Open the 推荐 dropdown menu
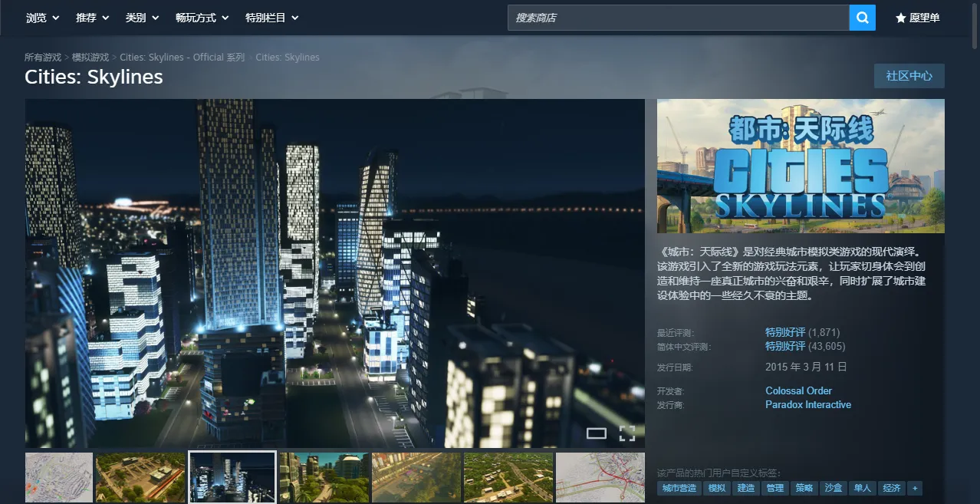980x504 pixels. 92,18
